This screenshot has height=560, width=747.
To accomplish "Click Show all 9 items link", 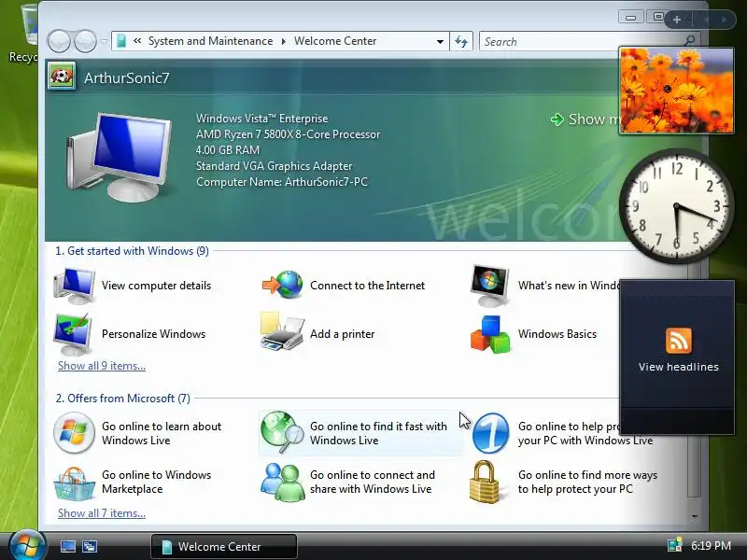I will 102,366.
